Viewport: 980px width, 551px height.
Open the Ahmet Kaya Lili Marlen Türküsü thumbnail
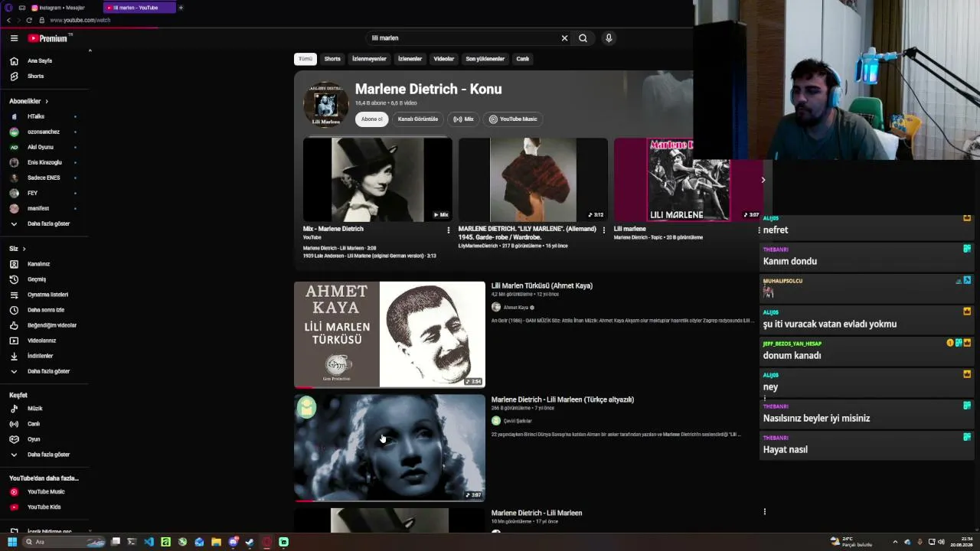coord(390,334)
